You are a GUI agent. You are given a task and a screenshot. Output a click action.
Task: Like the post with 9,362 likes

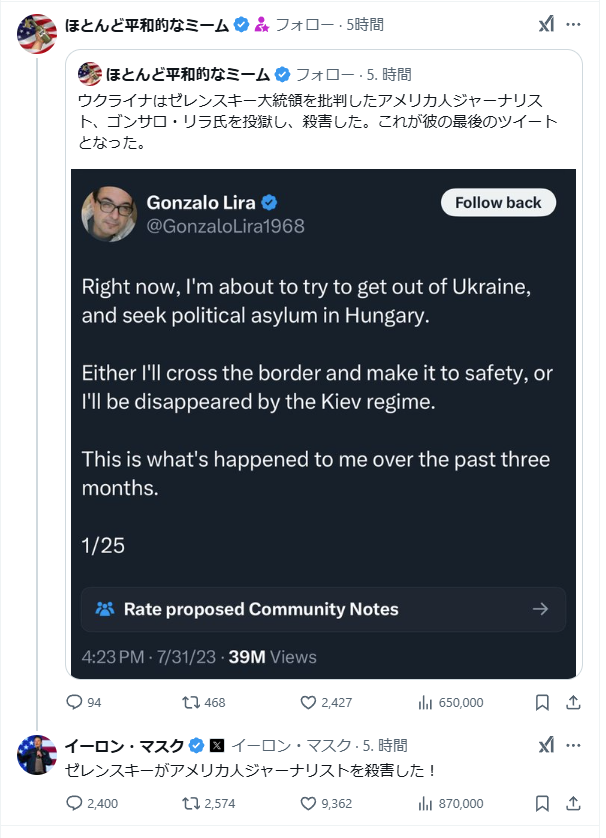coord(308,803)
